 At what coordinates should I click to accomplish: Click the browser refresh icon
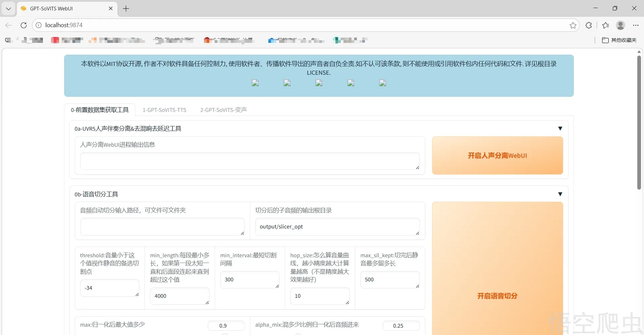click(x=23, y=25)
